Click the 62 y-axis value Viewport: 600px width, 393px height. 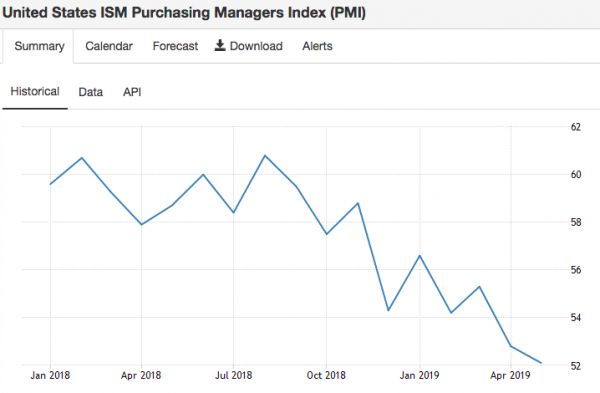(576, 127)
